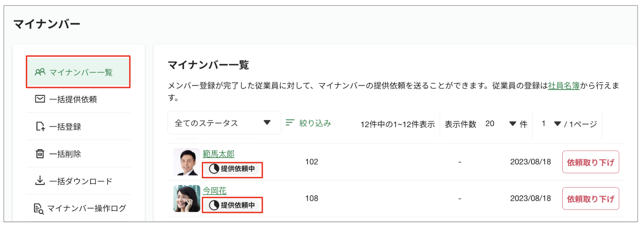Click the download arrow icon for 一括ダウンロード

point(39,181)
